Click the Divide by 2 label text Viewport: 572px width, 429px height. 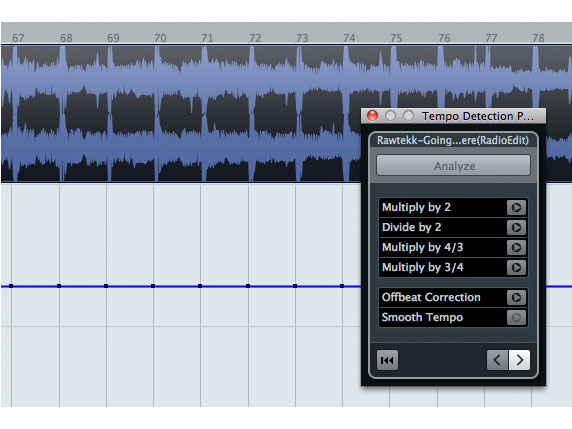[411, 228]
